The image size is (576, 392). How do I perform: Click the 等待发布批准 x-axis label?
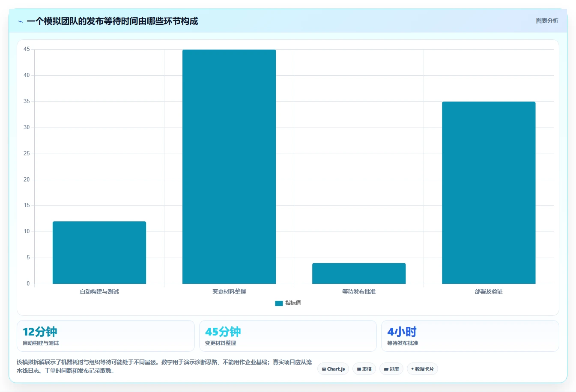(x=359, y=291)
